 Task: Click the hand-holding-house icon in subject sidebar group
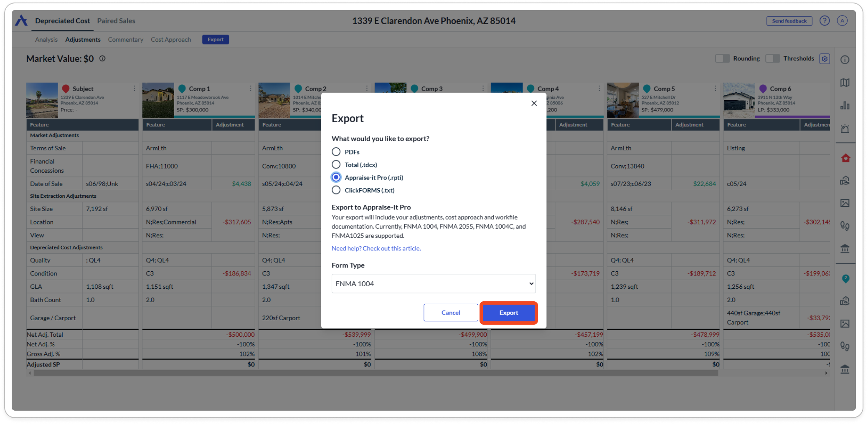(845, 180)
